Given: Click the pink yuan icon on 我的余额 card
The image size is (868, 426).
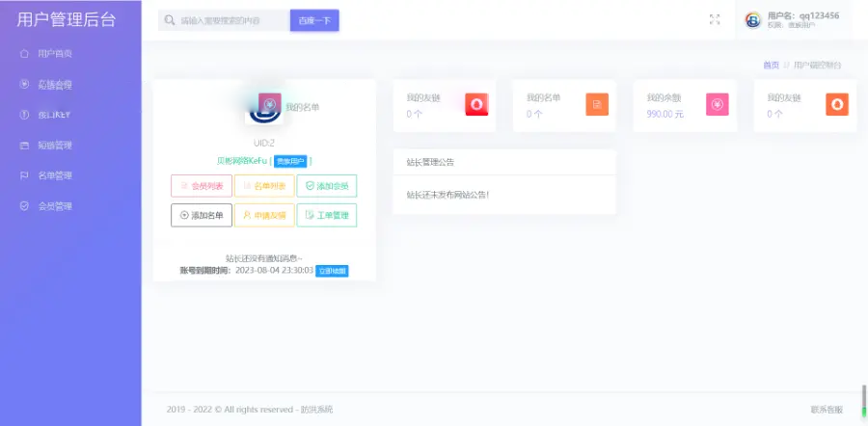Looking at the screenshot, I should [x=717, y=104].
